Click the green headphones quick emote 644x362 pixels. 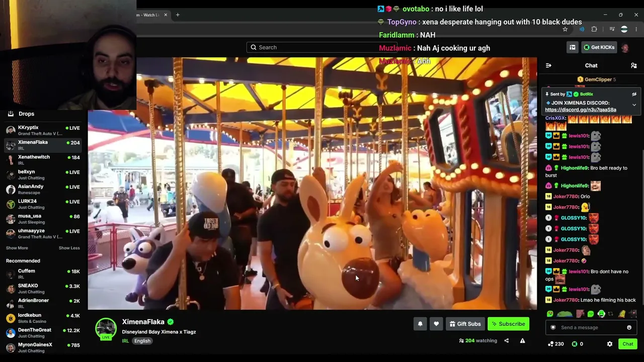(601, 314)
